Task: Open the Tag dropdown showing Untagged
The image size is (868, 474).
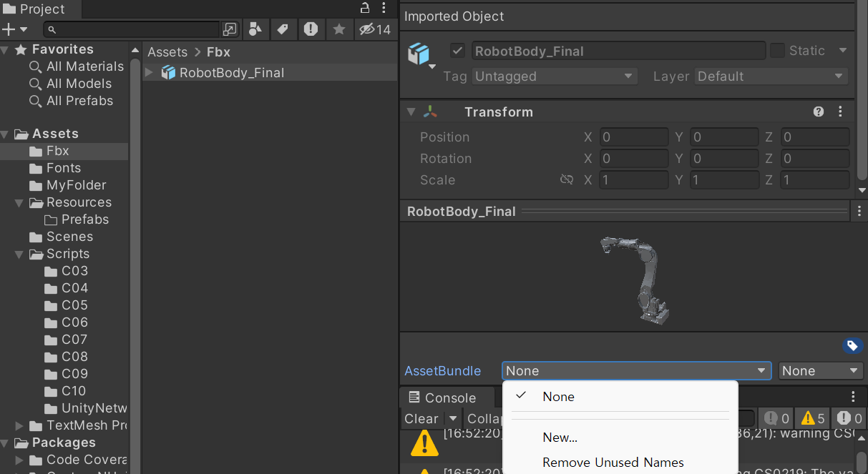Action: tap(554, 76)
